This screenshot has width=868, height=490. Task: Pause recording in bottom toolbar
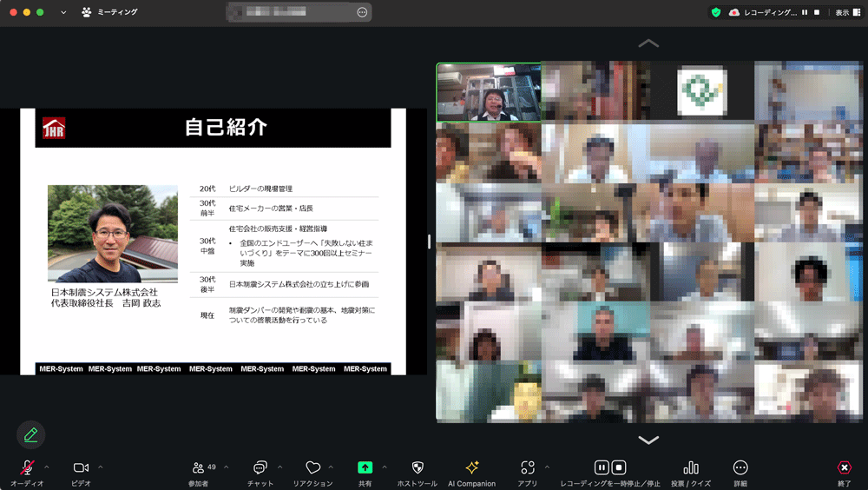[x=601, y=467]
